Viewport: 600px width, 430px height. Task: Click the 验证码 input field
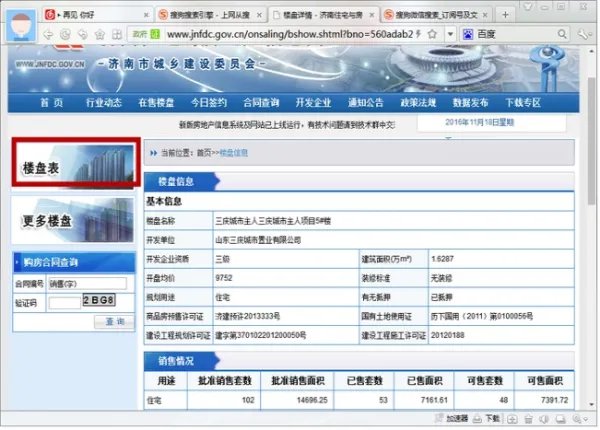64,303
